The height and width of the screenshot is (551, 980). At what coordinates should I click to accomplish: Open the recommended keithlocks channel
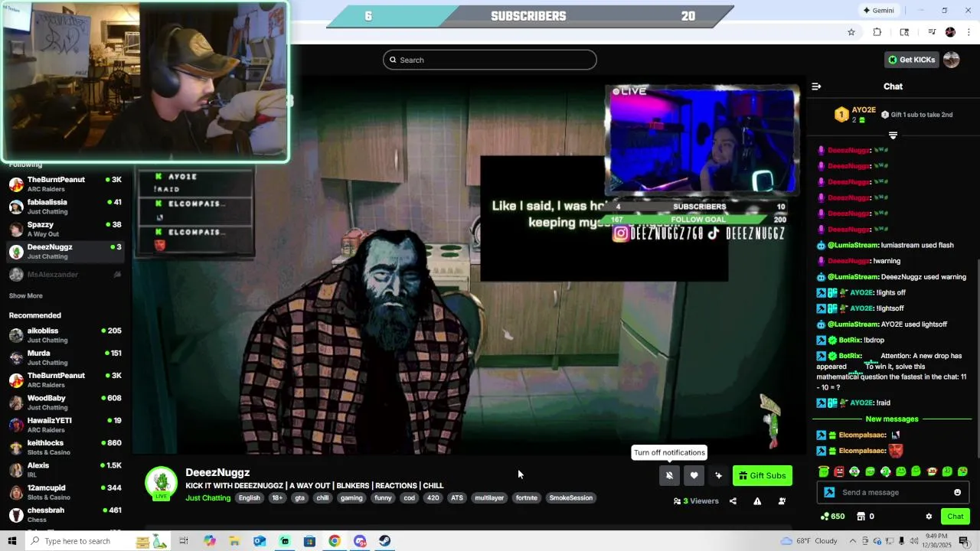(65, 447)
